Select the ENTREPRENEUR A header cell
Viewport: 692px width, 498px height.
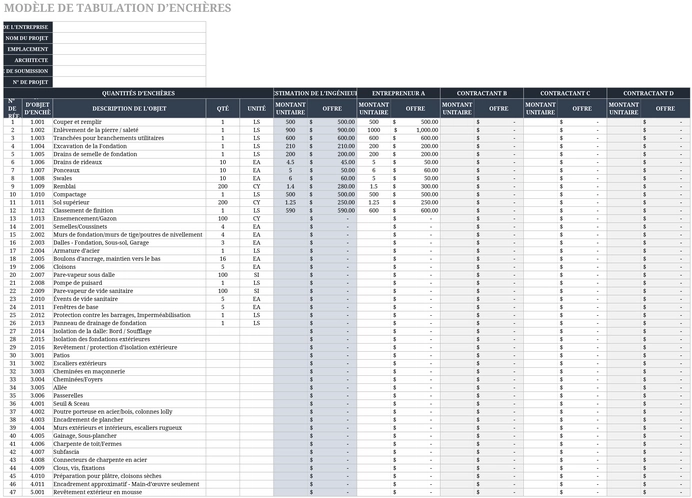pos(398,93)
